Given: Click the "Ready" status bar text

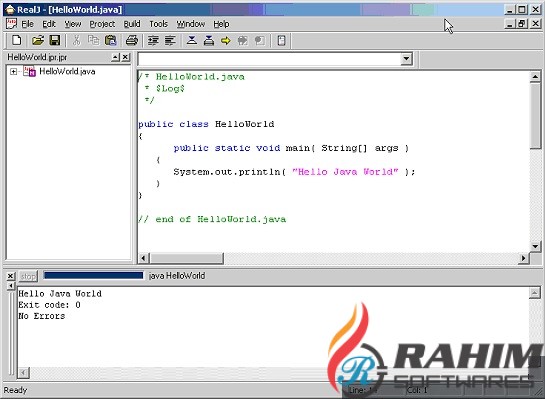Looking at the screenshot, I should tap(15, 390).
